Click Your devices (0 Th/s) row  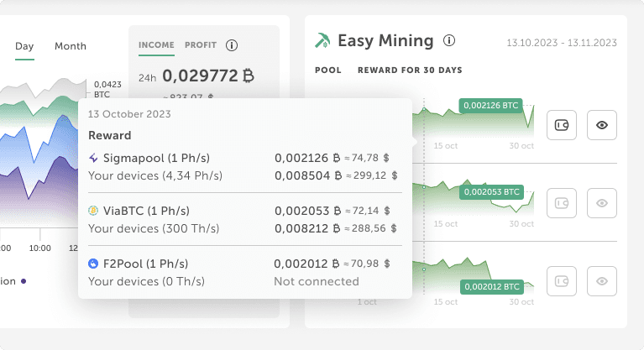[146, 281]
